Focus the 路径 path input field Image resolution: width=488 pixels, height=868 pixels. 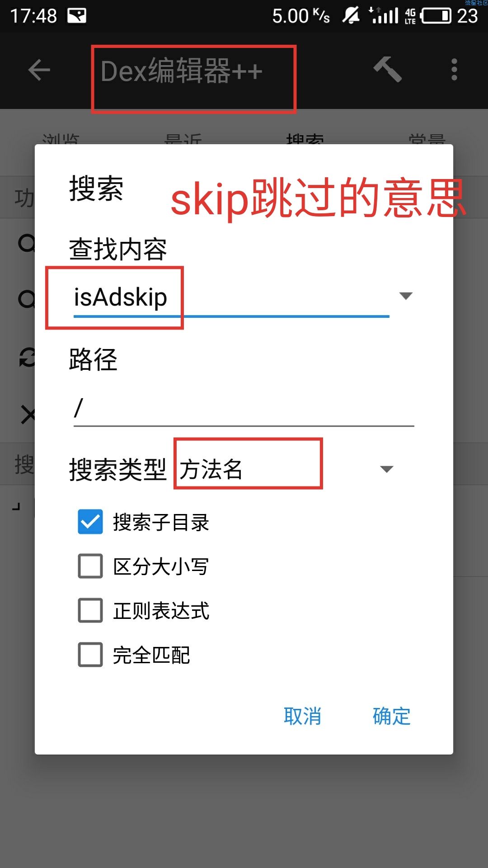point(244,408)
